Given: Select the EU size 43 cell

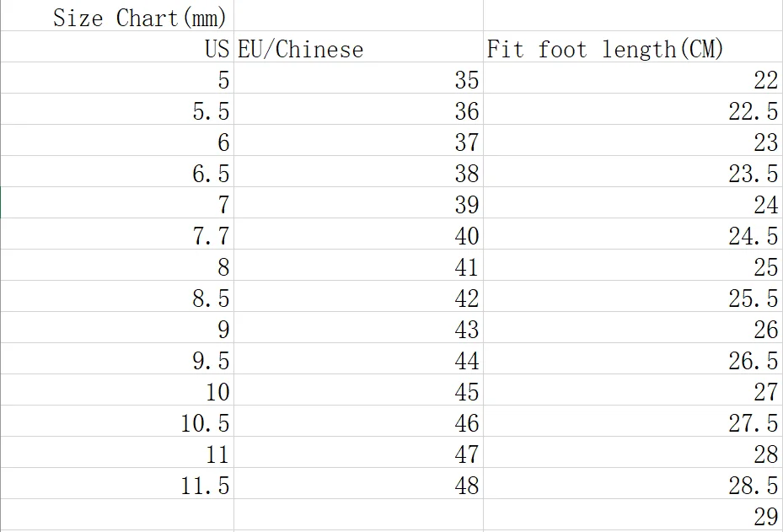Looking at the screenshot, I should tap(358, 328).
